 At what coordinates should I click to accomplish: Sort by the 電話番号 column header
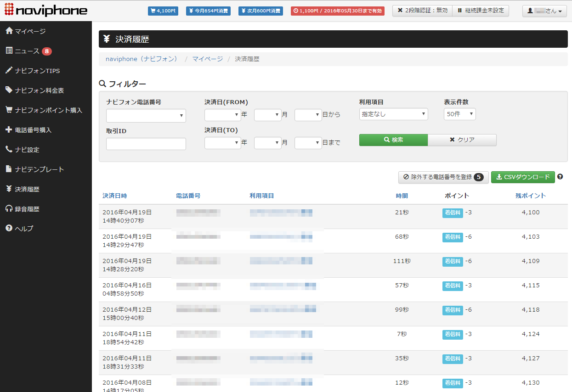pos(188,196)
